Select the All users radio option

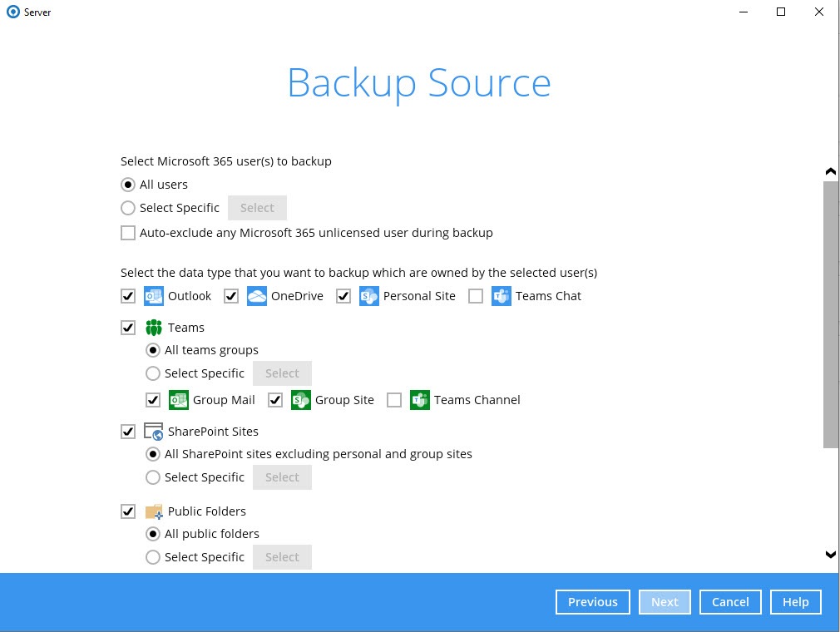(128, 184)
